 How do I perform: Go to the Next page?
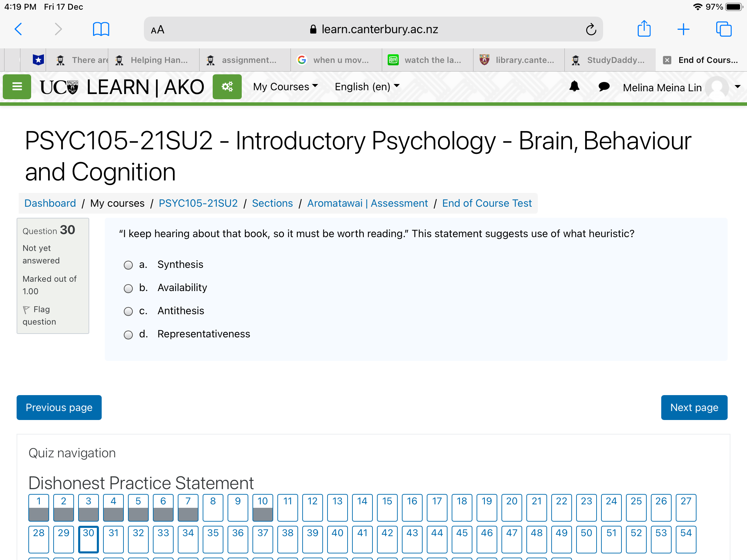point(694,408)
